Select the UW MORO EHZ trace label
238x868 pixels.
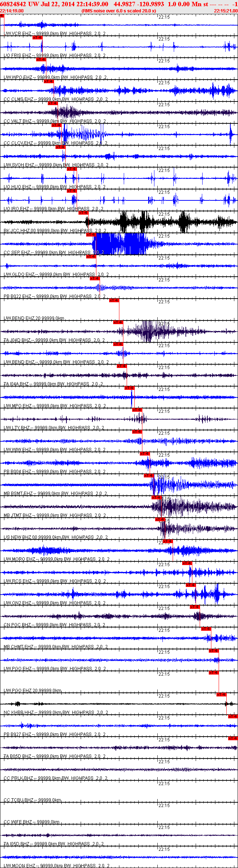[x=57, y=559]
